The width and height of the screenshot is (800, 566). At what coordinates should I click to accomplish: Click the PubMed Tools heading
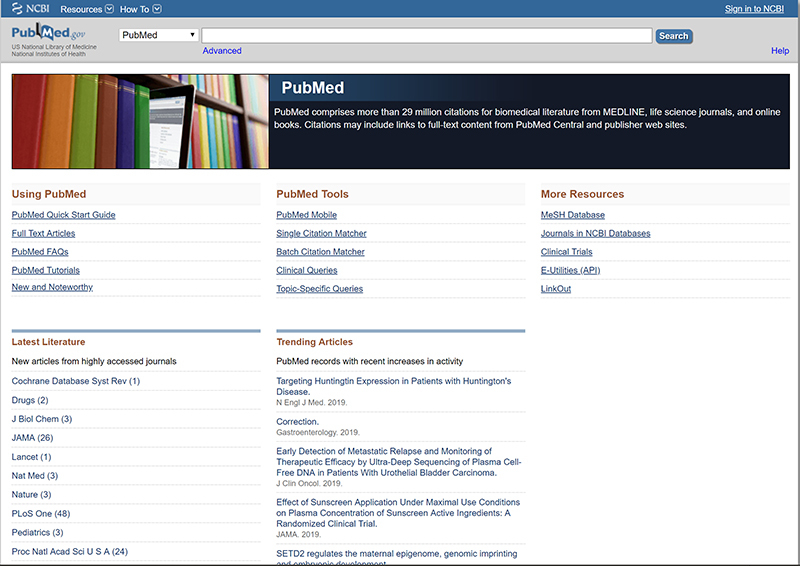[x=312, y=194]
